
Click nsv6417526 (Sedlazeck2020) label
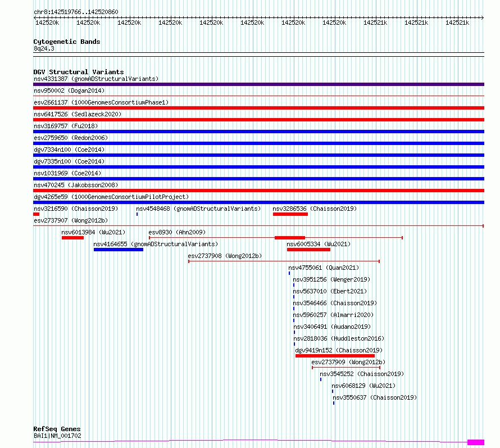(78, 114)
